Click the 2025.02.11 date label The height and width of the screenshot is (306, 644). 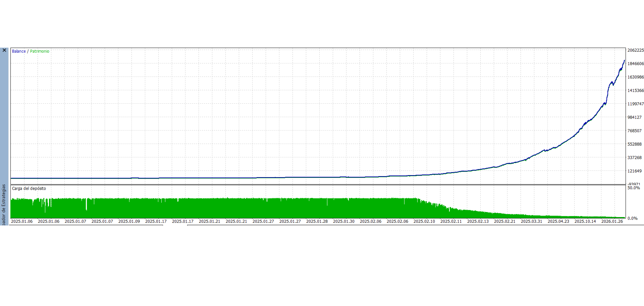click(x=451, y=221)
